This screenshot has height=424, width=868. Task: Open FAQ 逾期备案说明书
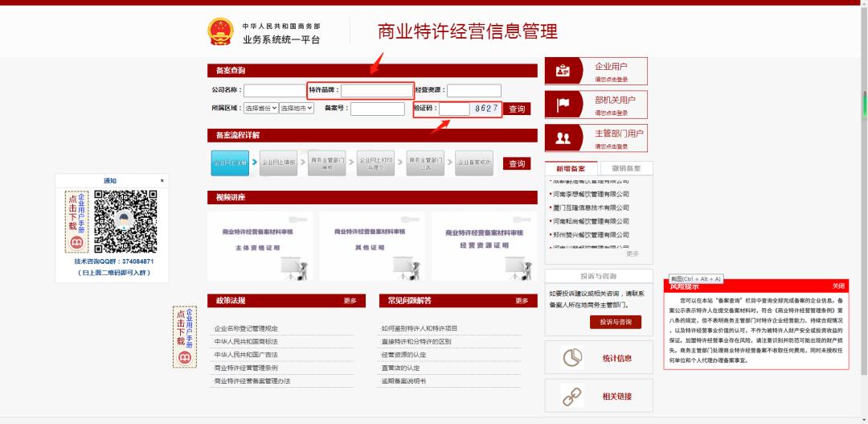(403, 381)
